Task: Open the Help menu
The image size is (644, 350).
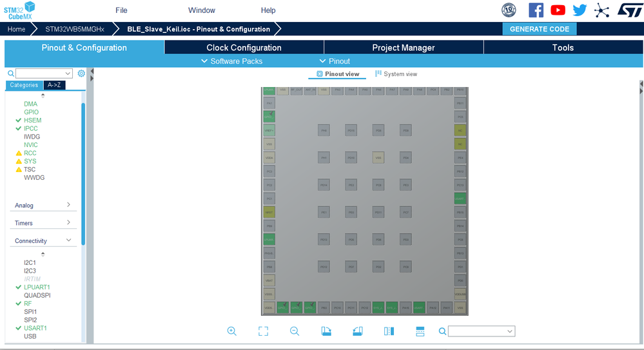Action: 268,10
